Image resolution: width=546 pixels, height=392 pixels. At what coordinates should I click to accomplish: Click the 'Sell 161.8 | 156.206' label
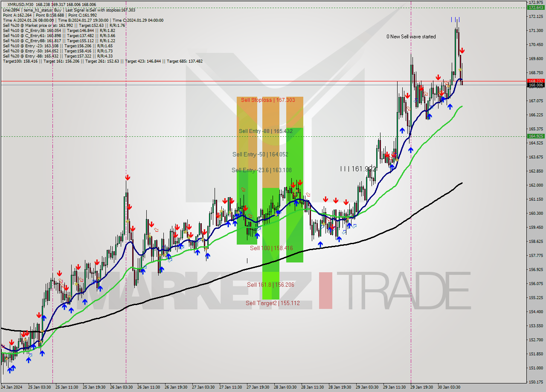[270, 285]
